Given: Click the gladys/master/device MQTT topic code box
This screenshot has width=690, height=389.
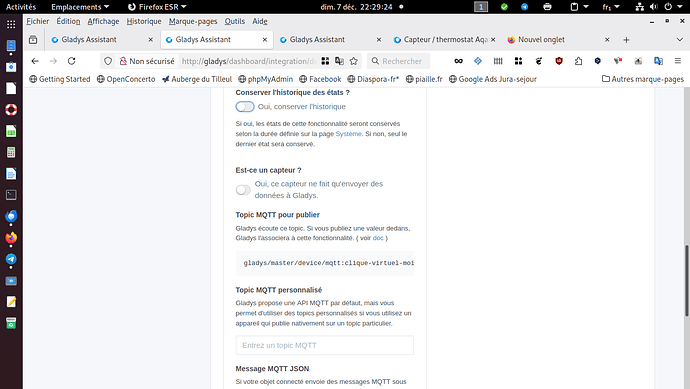Looking at the screenshot, I should pos(325,263).
